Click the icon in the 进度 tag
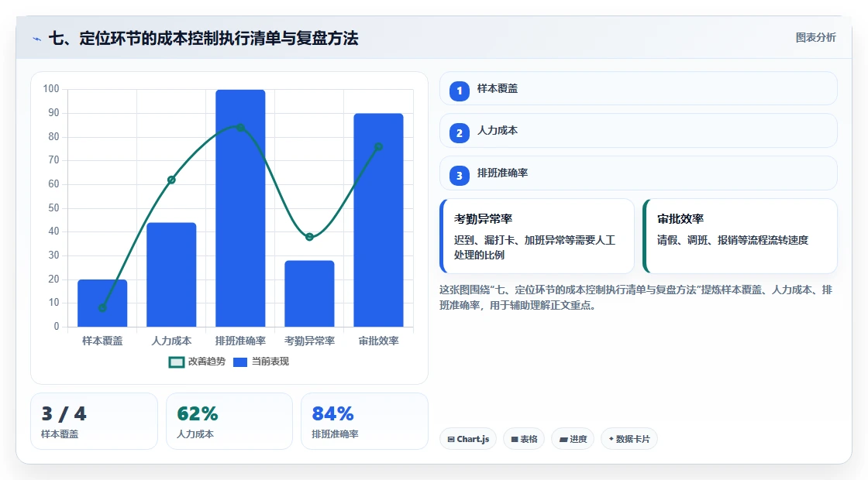 (x=563, y=440)
